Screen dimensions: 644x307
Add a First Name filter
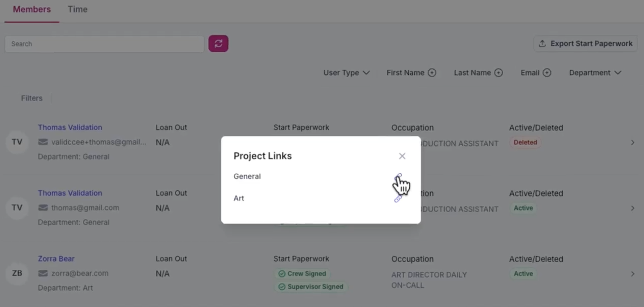pos(432,73)
